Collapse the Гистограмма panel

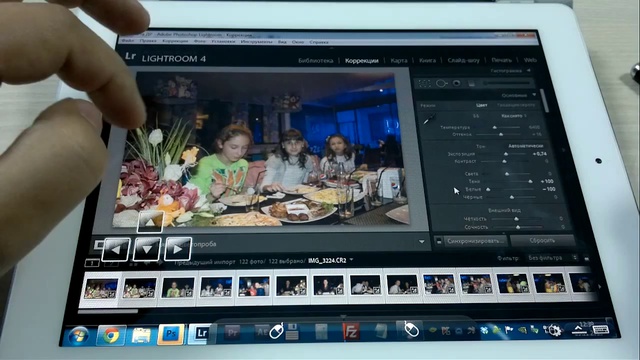pyautogui.click(x=529, y=71)
